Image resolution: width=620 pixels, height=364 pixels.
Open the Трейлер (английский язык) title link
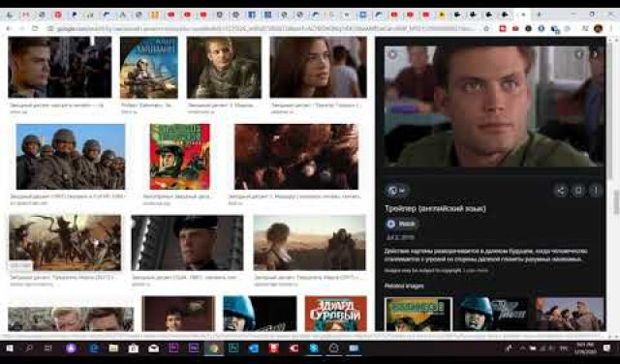click(435, 208)
